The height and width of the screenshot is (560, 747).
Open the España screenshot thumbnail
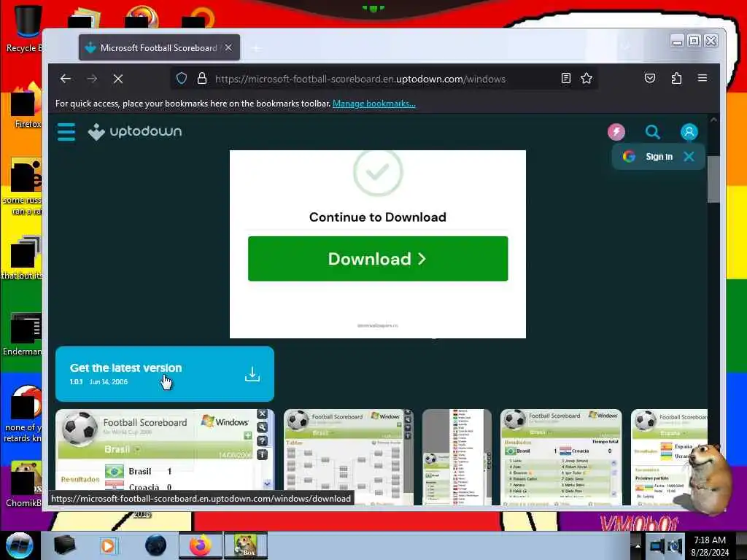pos(669,456)
